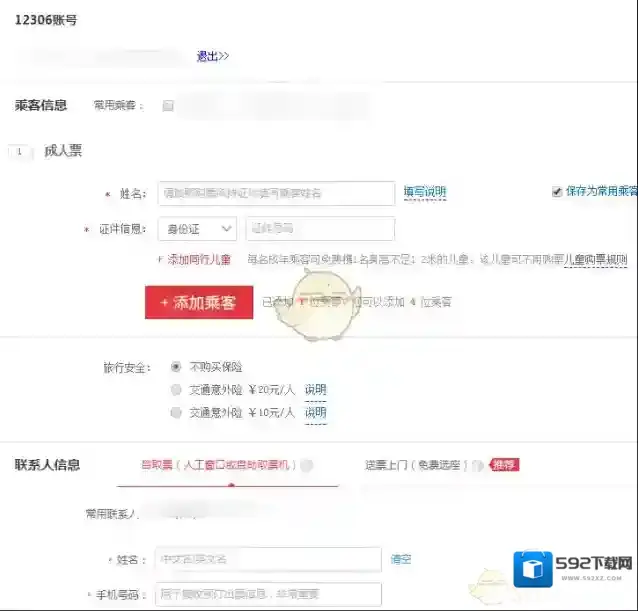Toggle the 保存为常用乘客 checkbox
The width and height of the screenshot is (638, 611).
click(x=557, y=191)
